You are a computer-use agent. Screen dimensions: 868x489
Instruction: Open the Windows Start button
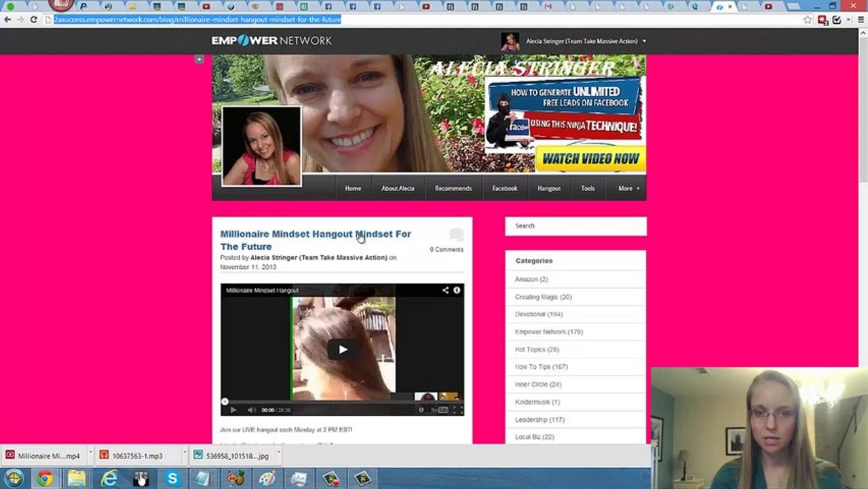[x=13, y=479]
